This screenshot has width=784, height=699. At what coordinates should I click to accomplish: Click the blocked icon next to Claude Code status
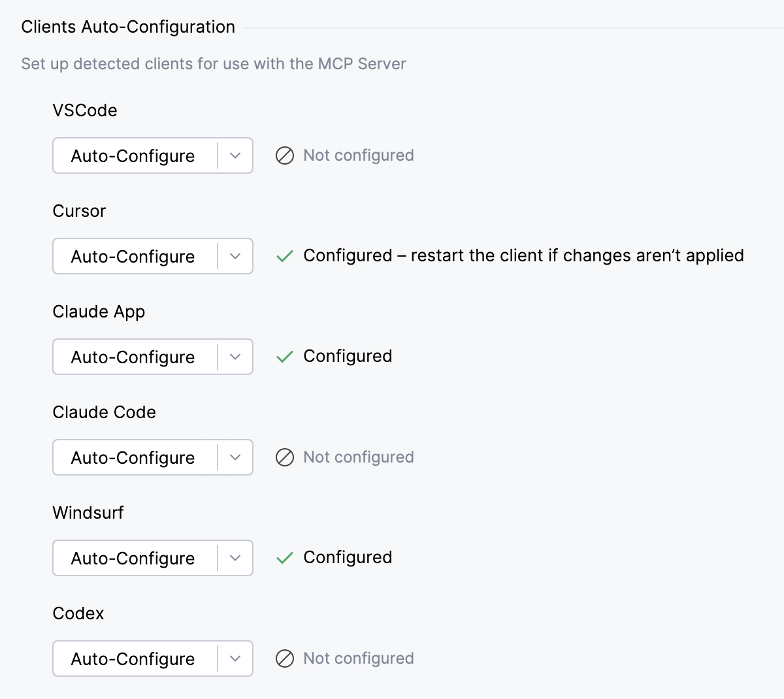pyautogui.click(x=286, y=457)
